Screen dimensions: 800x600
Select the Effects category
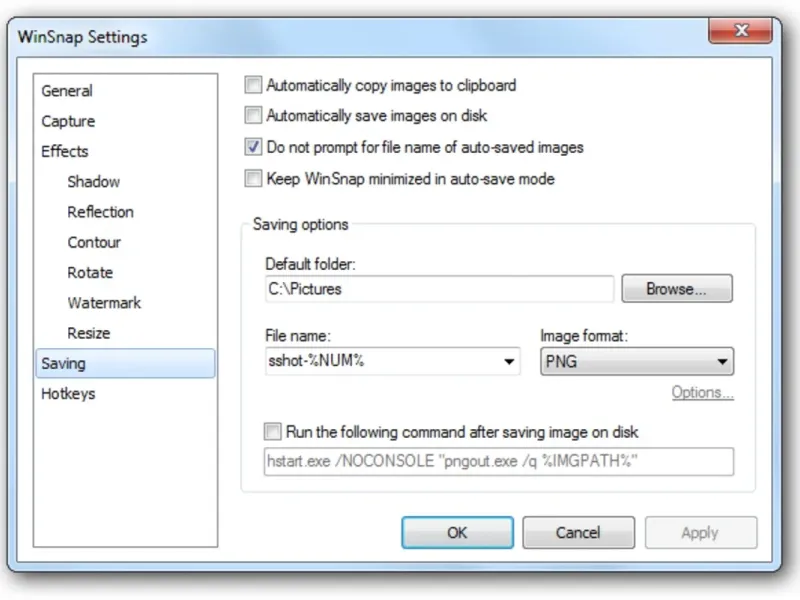(x=65, y=151)
